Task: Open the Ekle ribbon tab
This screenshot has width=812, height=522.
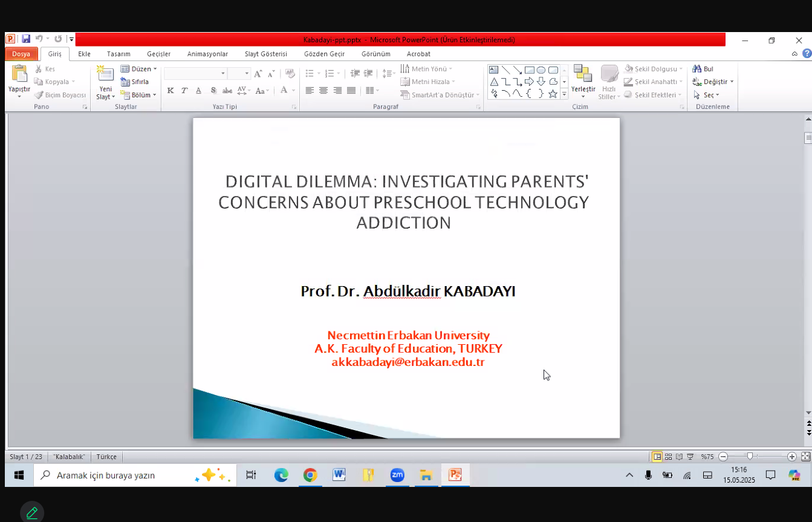Action: 84,54
